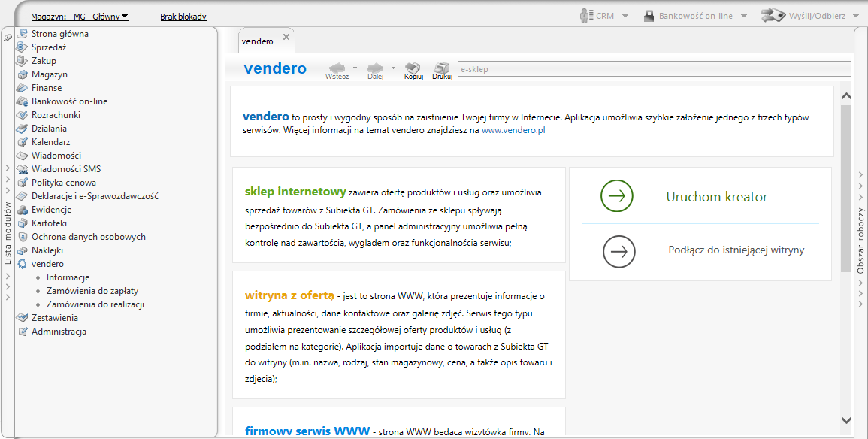Click the witryna z ofertą heading

(x=289, y=295)
